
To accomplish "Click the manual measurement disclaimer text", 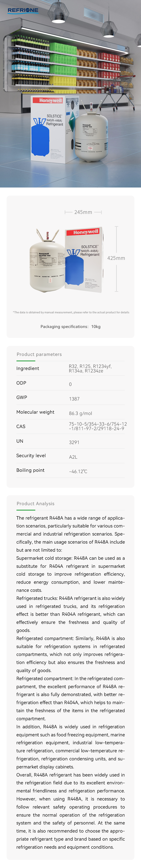I will pyautogui.click(x=71, y=312).
